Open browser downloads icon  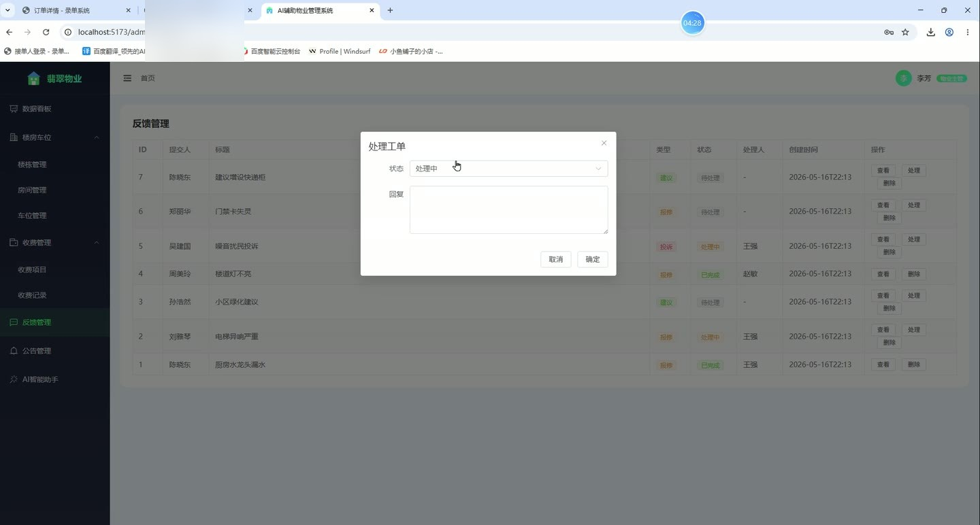coord(930,32)
